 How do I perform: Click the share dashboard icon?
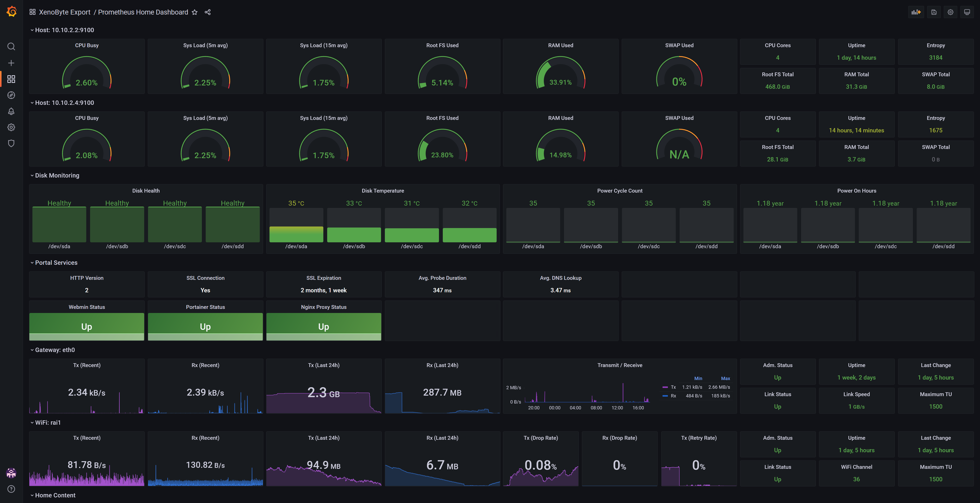[x=207, y=12]
